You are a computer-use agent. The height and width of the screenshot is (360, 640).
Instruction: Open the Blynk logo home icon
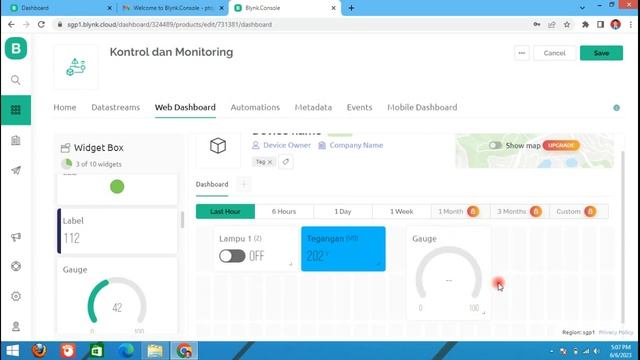[x=16, y=48]
